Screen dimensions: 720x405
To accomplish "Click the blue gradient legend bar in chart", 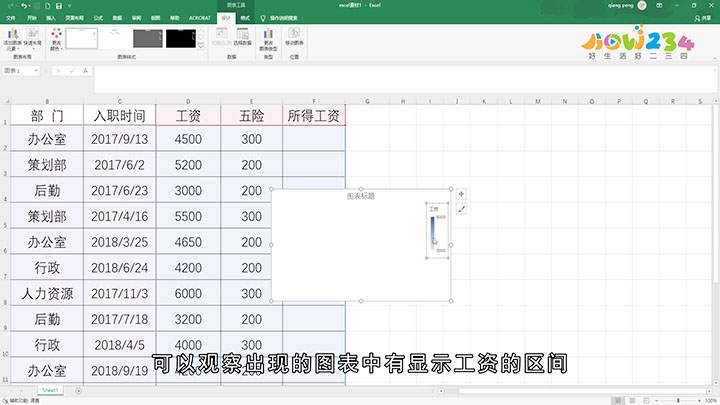I will coord(433,233).
